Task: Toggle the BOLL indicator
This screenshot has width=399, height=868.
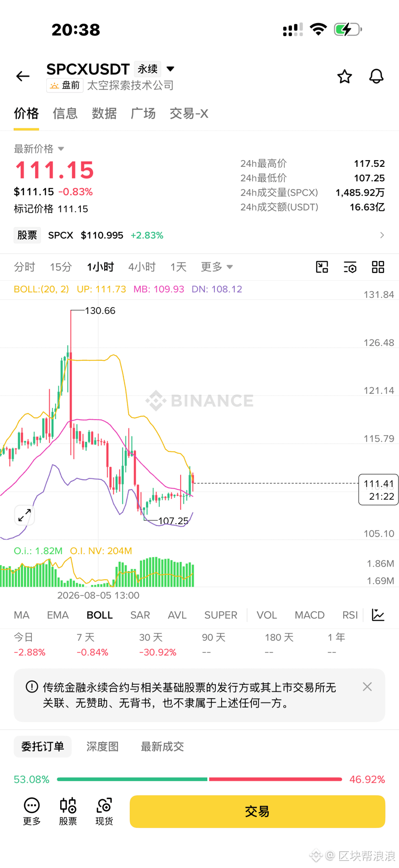Action: 100,615
